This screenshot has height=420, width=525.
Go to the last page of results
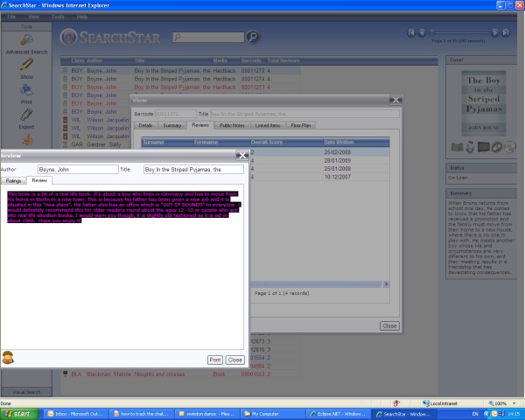point(506,32)
